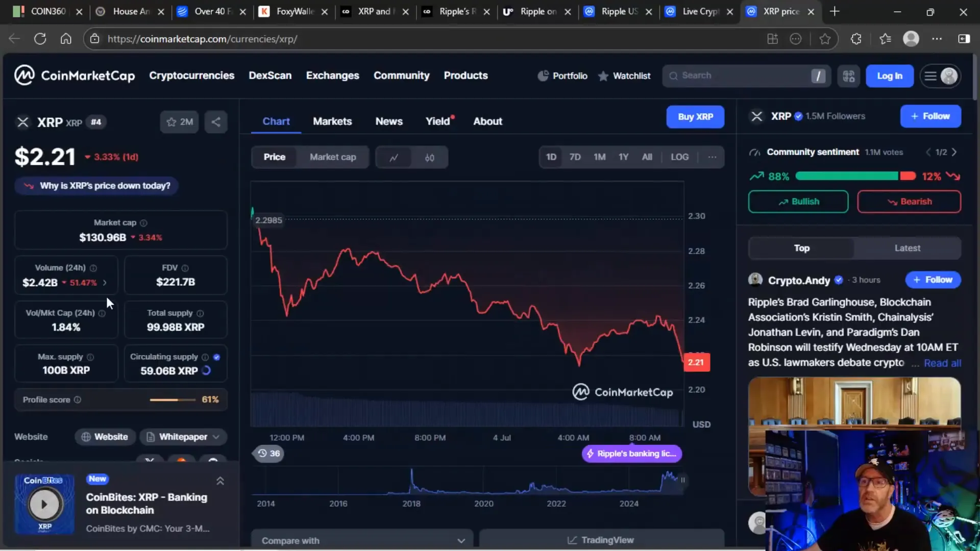Open the line chart type icon
Viewport: 980px width, 551px height.
394,157
